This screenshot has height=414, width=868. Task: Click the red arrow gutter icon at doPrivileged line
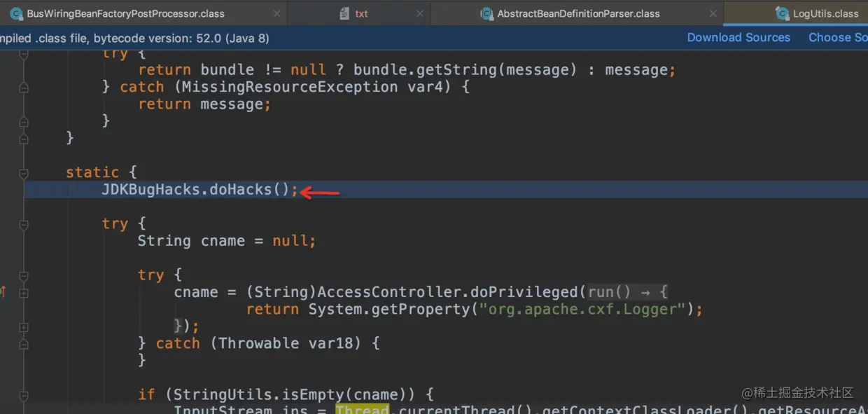[3, 292]
